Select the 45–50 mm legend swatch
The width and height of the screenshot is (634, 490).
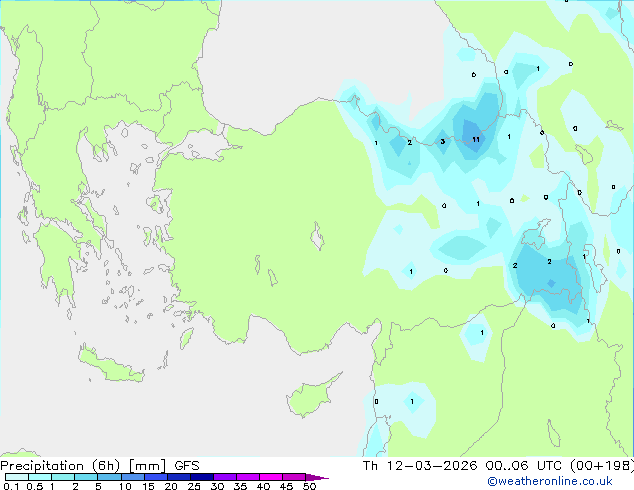[294, 477]
